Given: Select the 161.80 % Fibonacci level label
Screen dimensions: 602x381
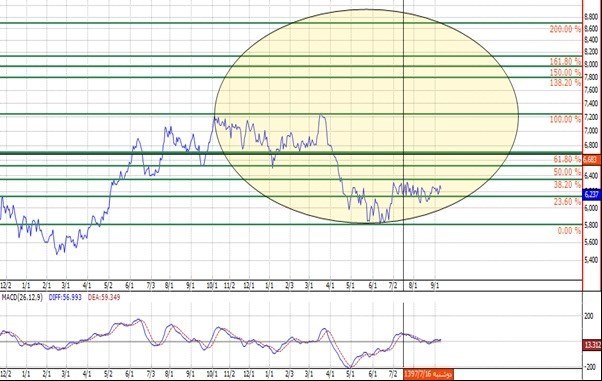Looking at the screenshot, I should click(x=565, y=61).
